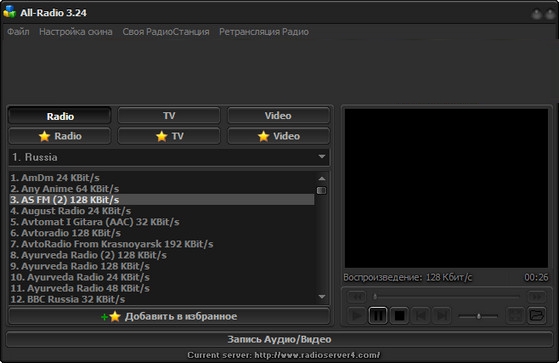Click station list scroll up arrow
Screen dimensions: 559x363
click(x=322, y=178)
